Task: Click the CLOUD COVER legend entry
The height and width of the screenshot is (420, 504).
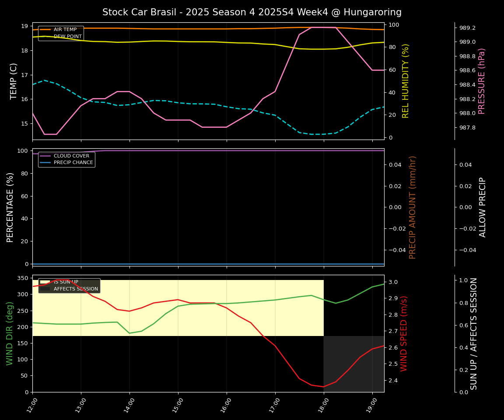Action: coord(71,156)
